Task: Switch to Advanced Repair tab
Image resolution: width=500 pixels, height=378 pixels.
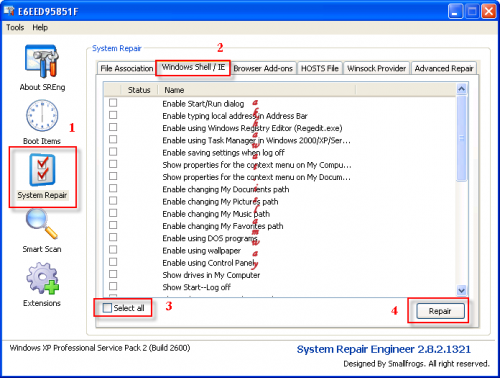Action: click(444, 68)
